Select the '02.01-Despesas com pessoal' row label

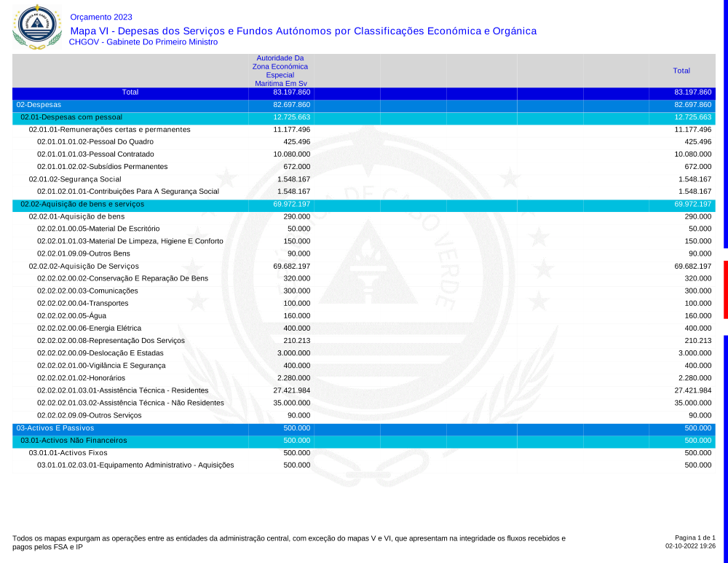tap(71, 117)
